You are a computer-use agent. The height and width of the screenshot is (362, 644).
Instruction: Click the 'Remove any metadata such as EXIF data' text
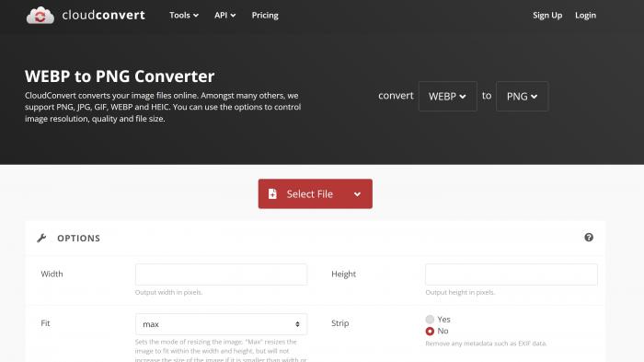coord(486,344)
